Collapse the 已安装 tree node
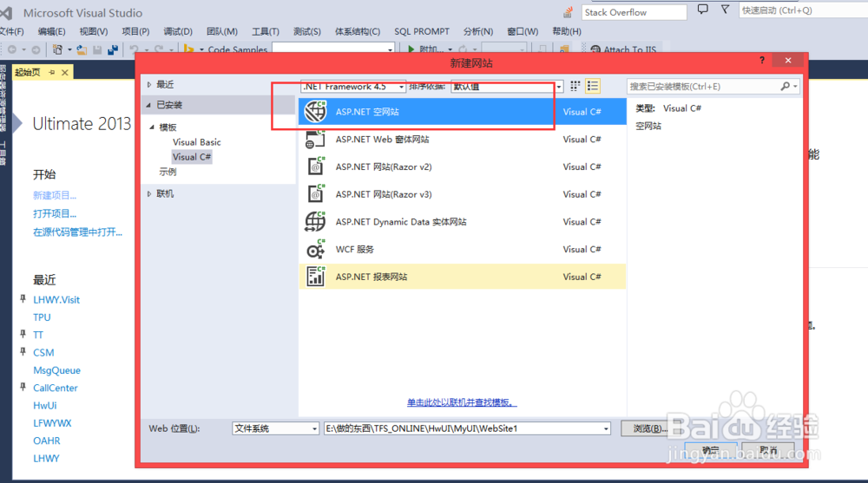 click(x=148, y=105)
